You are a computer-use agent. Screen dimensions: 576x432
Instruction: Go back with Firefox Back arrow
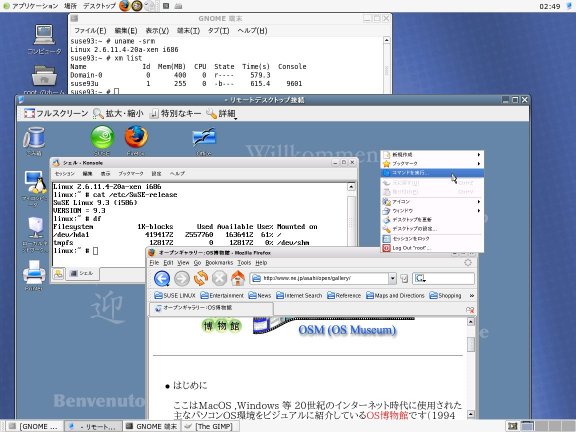[x=162, y=278]
